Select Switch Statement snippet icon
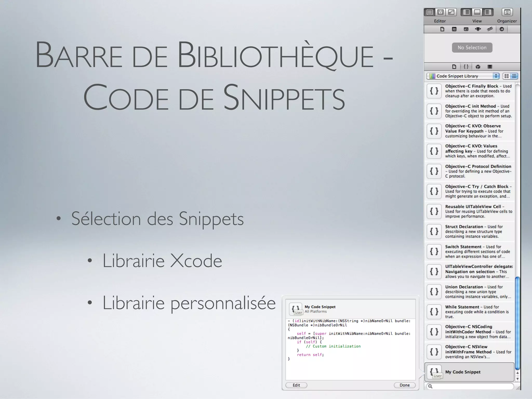The width and height of the screenshot is (532, 399). click(x=434, y=251)
